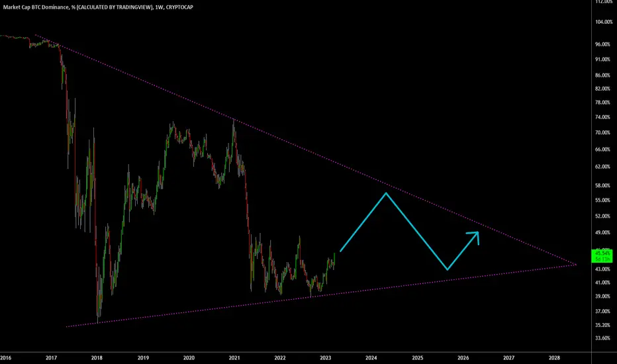Viewport: 617px width, 364px height.
Task: Click the 49.00% price scale label
Action: 603,233
